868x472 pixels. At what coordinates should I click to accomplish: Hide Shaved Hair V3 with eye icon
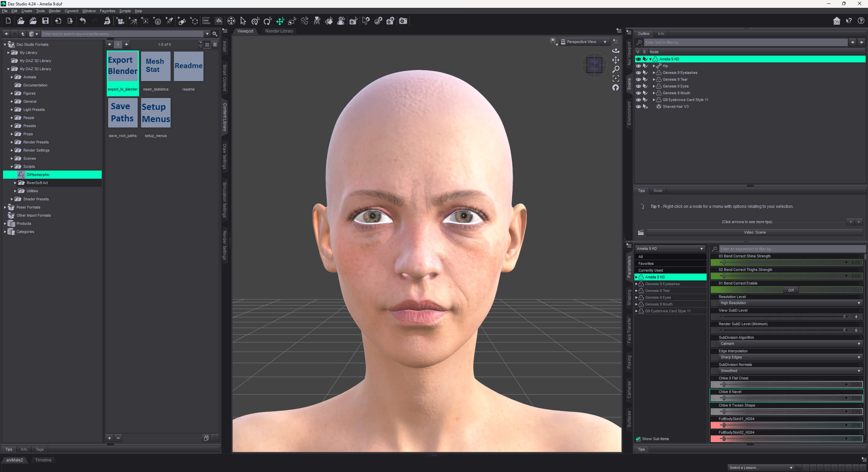click(638, 106)
